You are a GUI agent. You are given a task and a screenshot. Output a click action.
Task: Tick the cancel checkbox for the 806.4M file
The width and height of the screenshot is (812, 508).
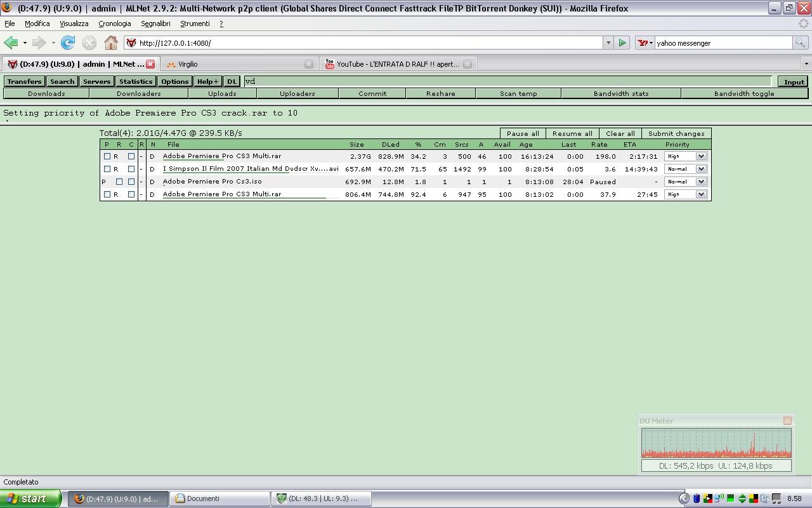click(x=131, y=194)
